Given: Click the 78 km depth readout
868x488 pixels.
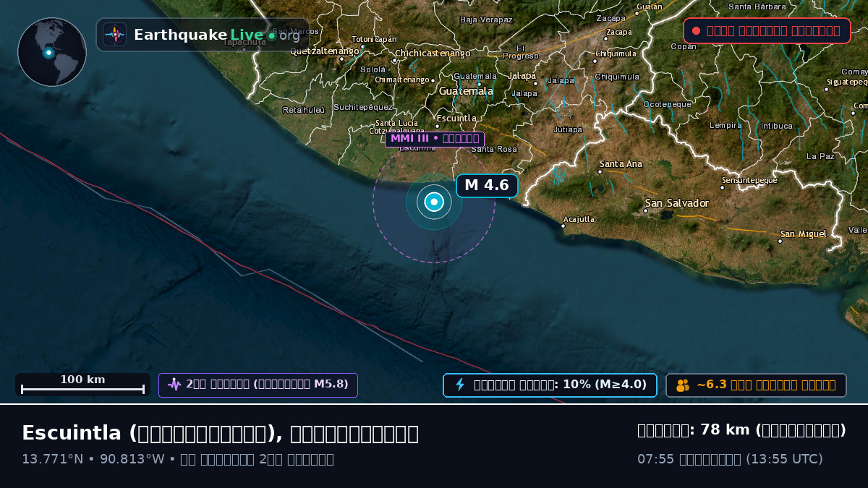Looking at the screenshot, I should click(741, 430).
